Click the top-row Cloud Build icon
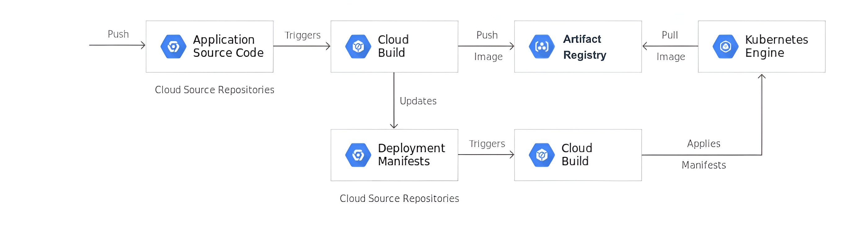Image resolution: width=868 pixels, height=236 pixels. (358, 47)
